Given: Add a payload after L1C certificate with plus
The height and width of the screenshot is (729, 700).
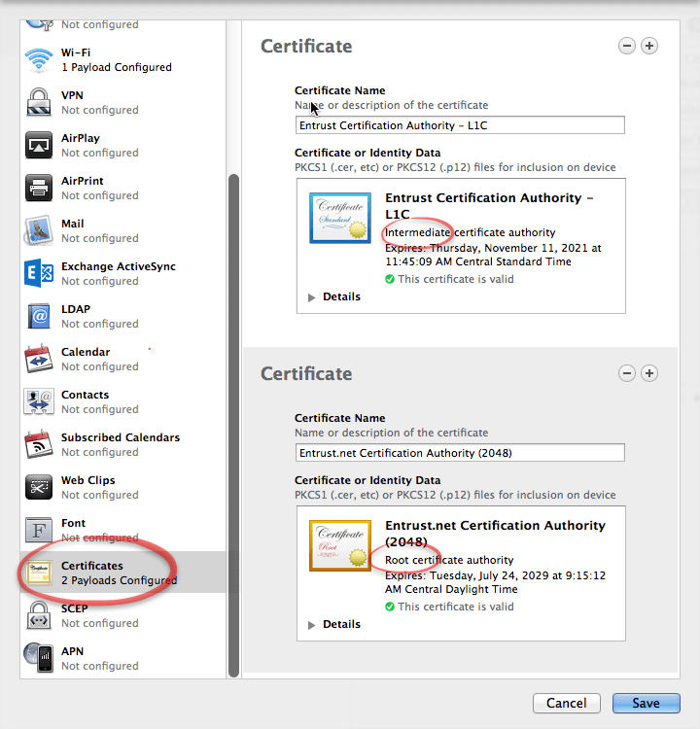Looking at the screenshot, I should (x=649, y=46).
